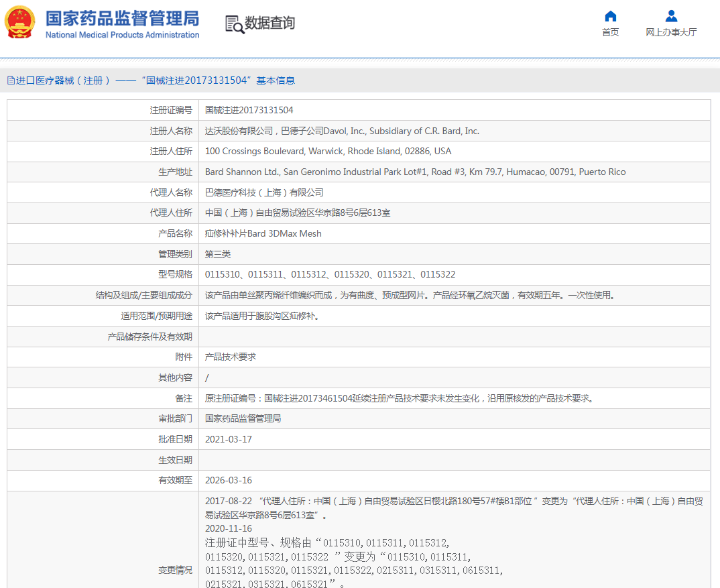This screenshot has width=720, height=588.
Task: Open the 网上办事大厅 person icon
Action: [671, 17]
